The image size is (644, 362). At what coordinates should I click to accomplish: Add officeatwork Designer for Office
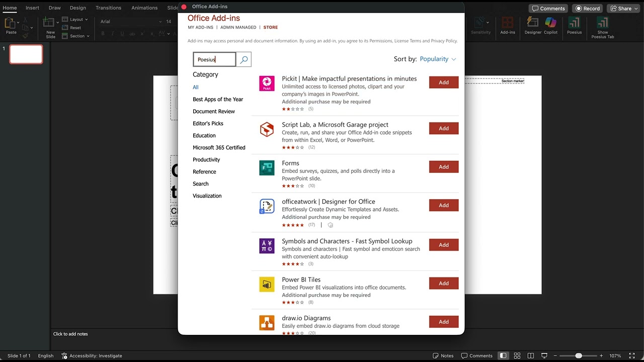444,205
